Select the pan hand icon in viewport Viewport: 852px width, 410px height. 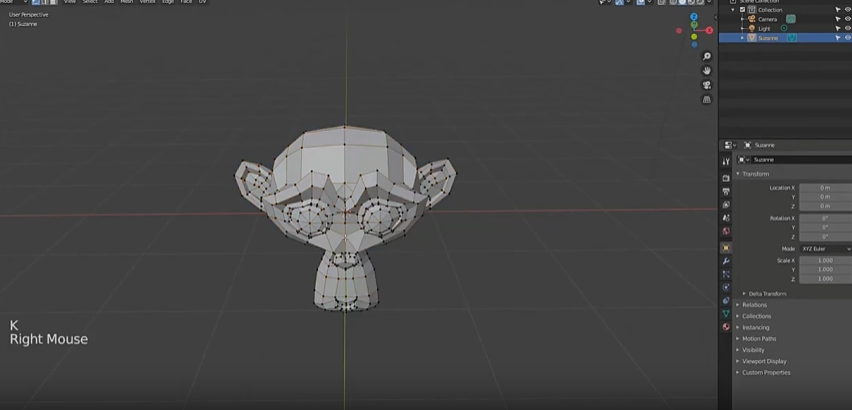point(707,71)
